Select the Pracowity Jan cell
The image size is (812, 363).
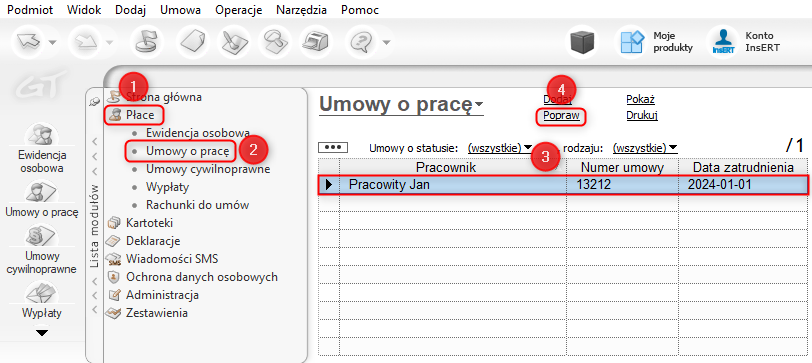pos(453,185)
